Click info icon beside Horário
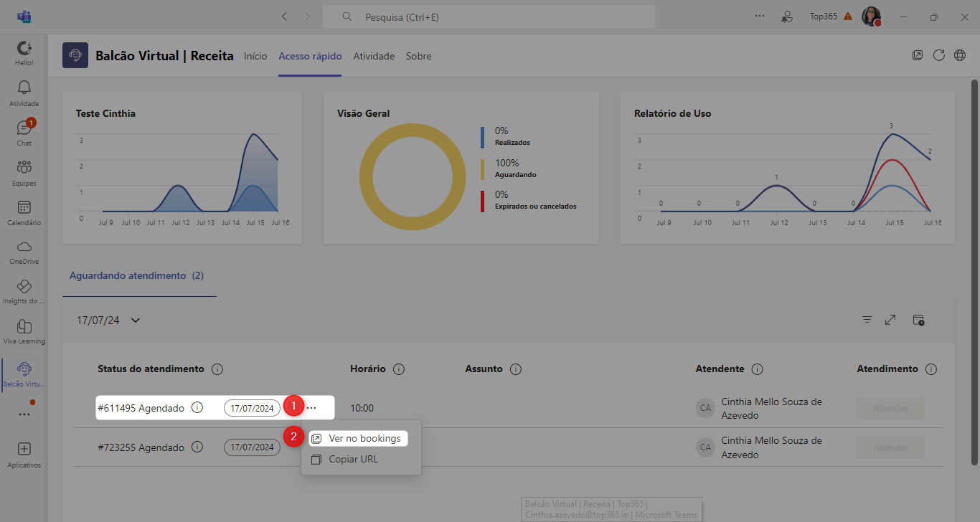980x522 pixels. [x=399, y=369]
